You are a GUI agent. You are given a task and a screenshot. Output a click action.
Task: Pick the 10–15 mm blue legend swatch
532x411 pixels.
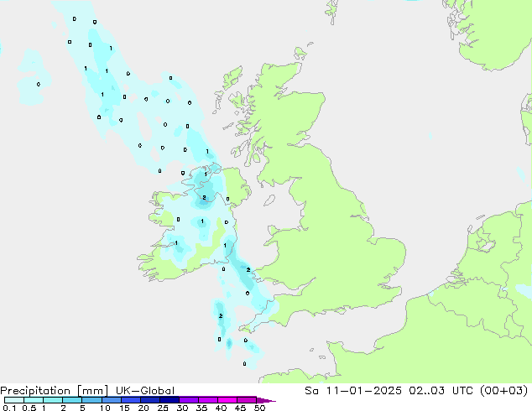[112, 400]
